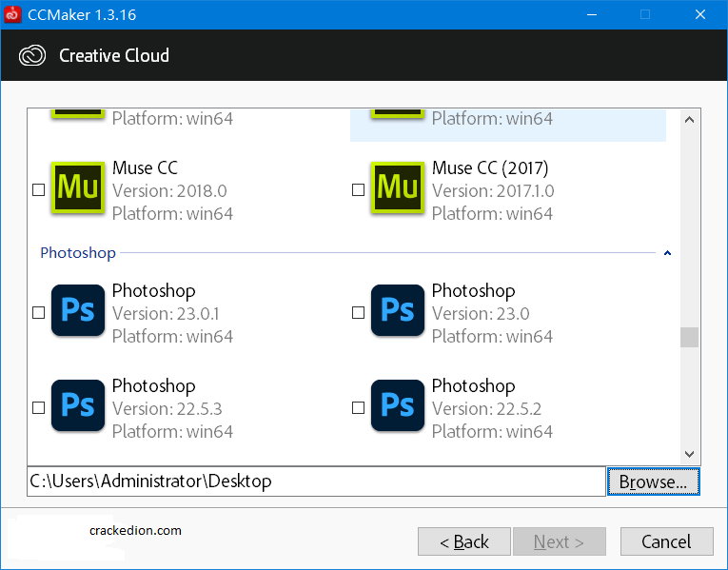Click the install path input field
Viewport: 728px width, 570px height.
[x=316, y=482]
